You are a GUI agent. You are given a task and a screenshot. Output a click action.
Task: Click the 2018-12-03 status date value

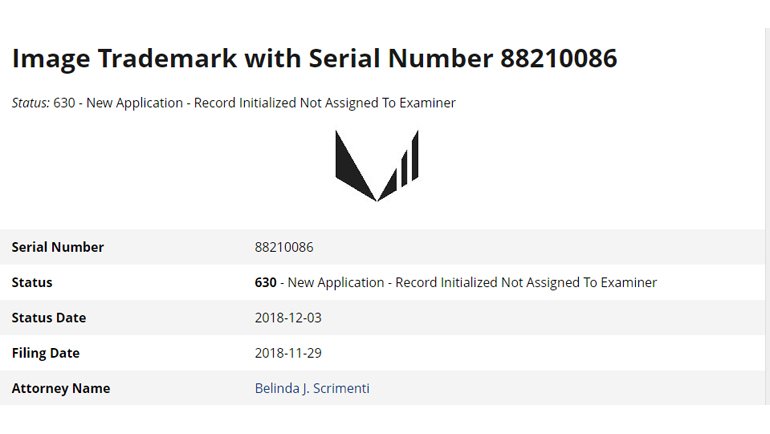[288, 318]
